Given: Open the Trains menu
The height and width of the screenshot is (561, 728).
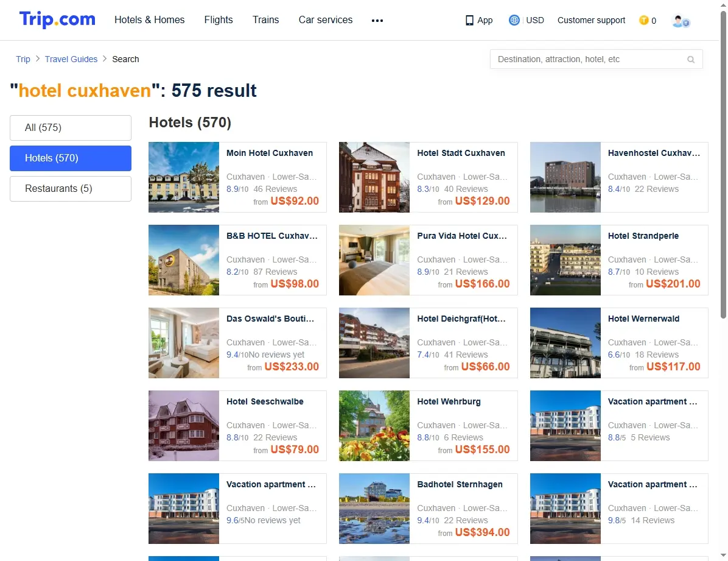Looking at the screenshot, I should click(x=265, y=20).
